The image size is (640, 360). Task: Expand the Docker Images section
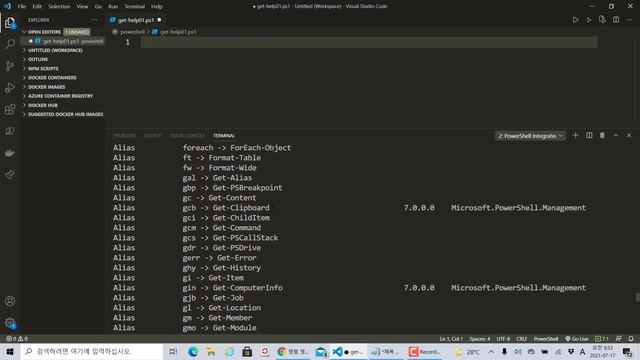[x=62, y=87]
